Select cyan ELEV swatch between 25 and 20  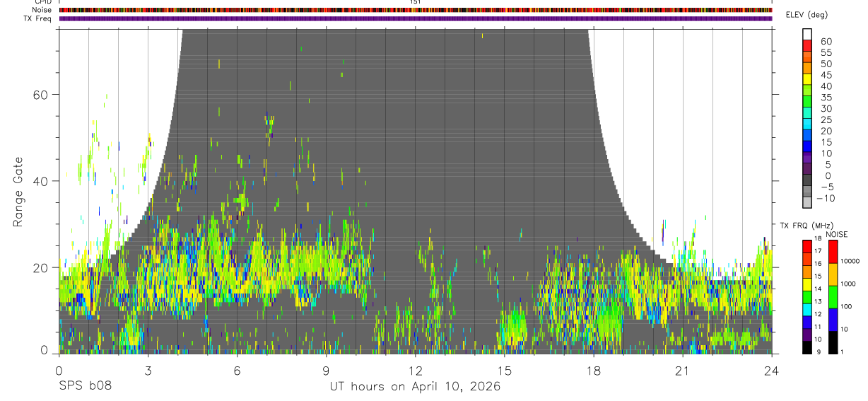807,125
